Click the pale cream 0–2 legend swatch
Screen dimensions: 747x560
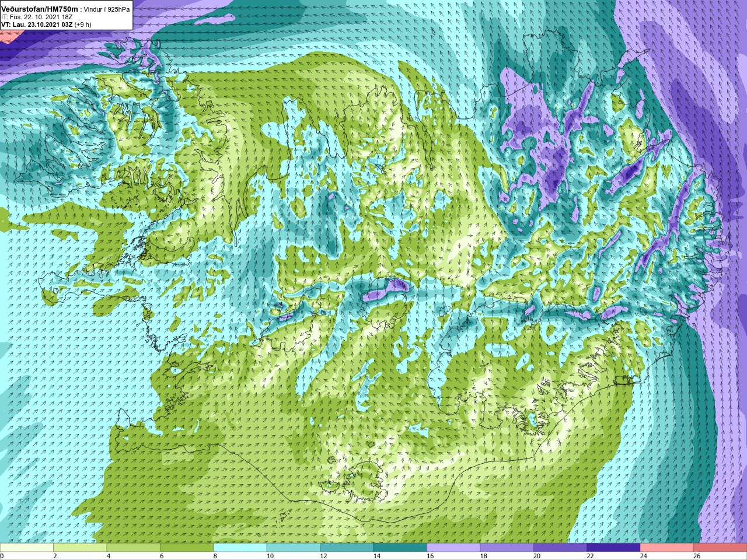click(27, 548)
